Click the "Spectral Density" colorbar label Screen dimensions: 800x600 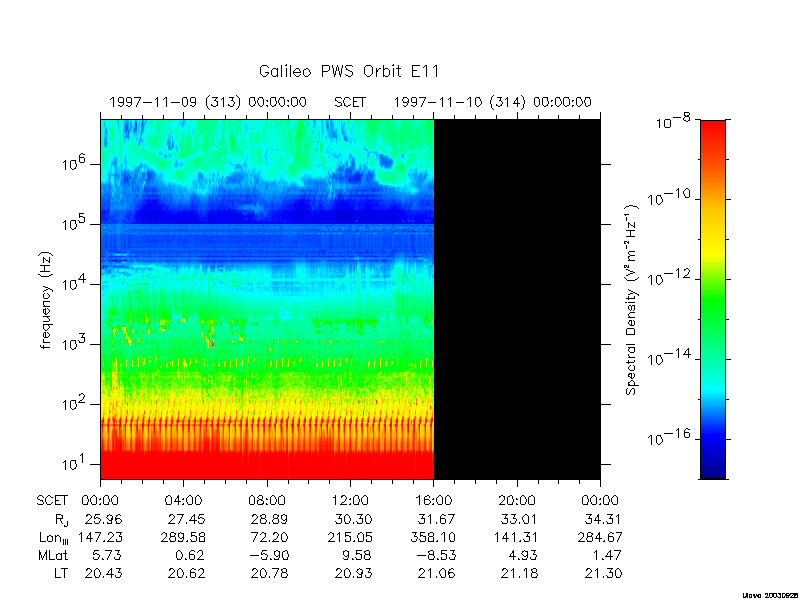tap(631, 301)
